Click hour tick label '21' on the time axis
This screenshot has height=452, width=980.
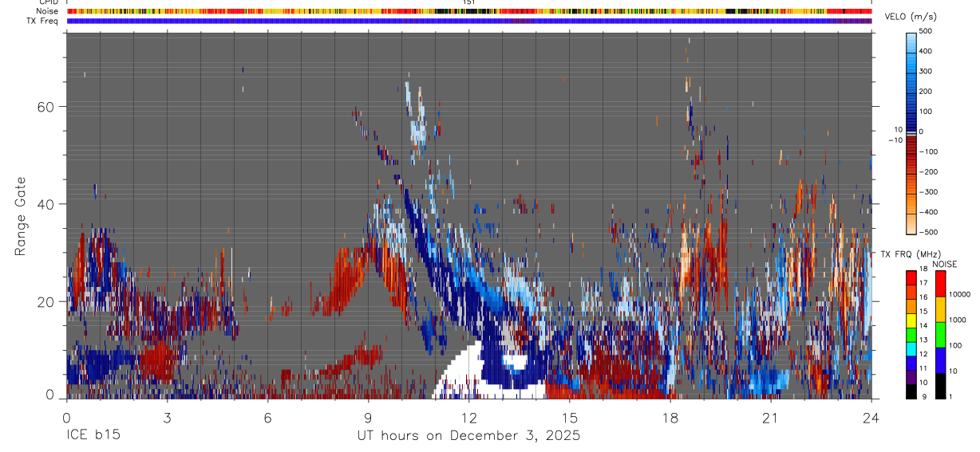pos(770,418)
